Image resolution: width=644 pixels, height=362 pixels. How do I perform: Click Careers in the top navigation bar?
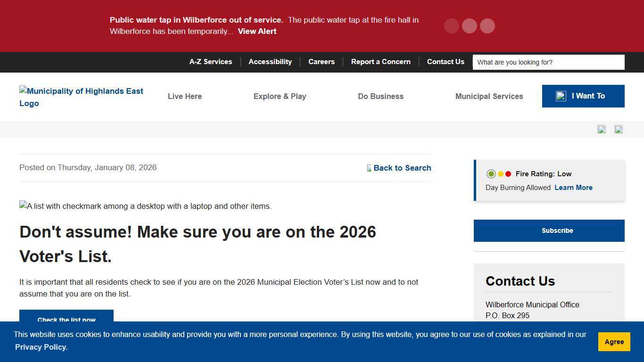pos(322,62)
